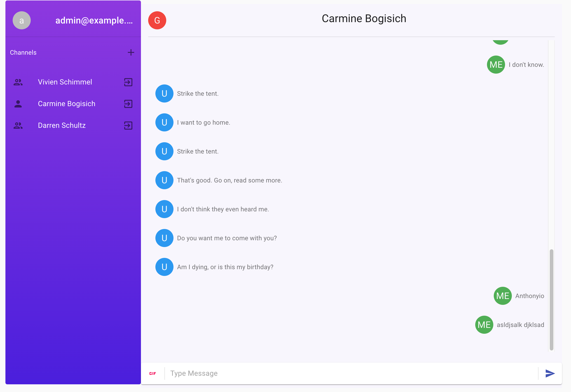Click the red G channel avatar
Screen dimensions: 571x392
pos(157,20)
